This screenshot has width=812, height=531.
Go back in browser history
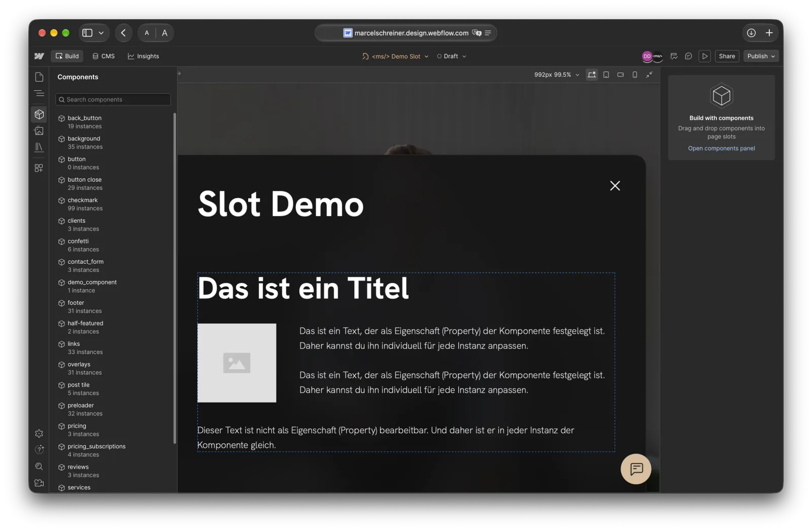(123, 33)
